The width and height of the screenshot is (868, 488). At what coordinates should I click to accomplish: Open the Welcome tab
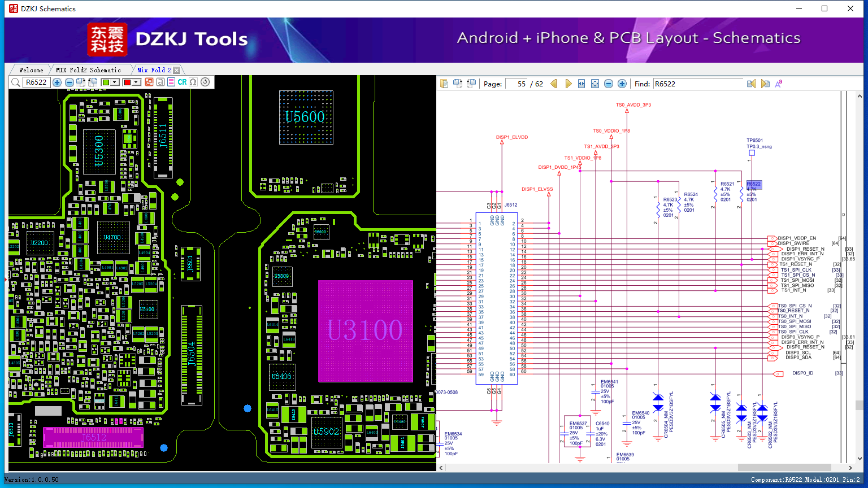click(x=31, y=70)
